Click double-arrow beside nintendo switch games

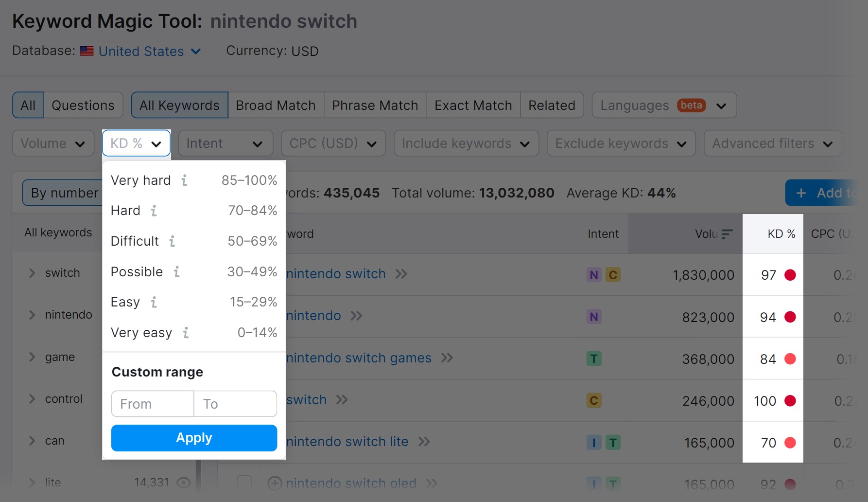447,358
